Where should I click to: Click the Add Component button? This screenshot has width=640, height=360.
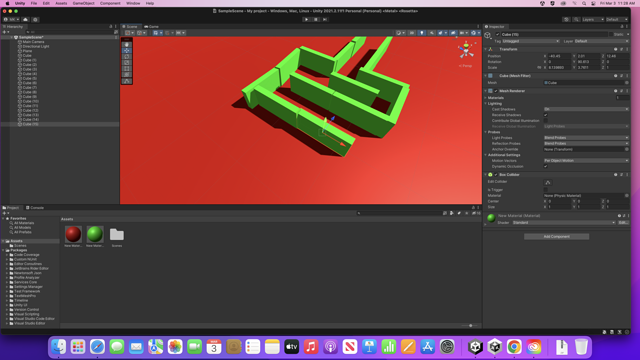[x=556, y=237]
